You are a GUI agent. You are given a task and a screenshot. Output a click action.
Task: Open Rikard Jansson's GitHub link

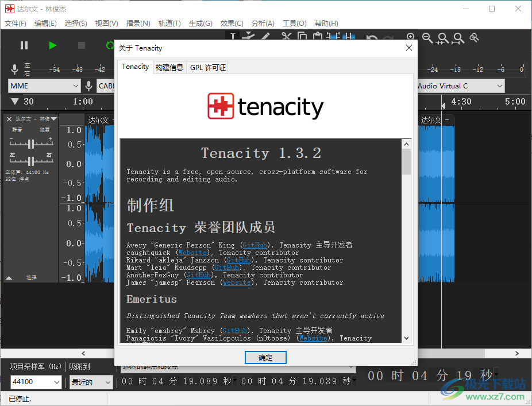point(239,260)
